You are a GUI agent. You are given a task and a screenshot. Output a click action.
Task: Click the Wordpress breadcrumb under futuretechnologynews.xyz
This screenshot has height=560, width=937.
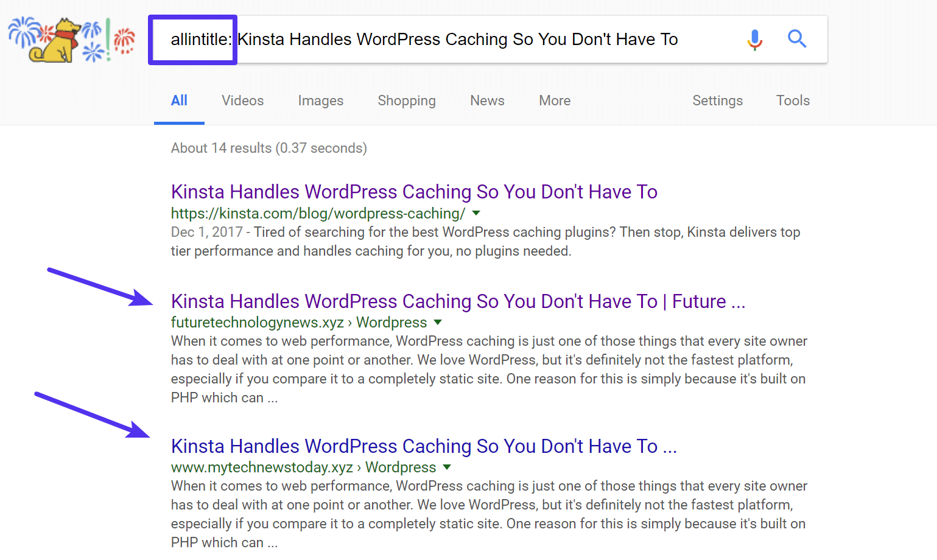[x=390, y=322]
